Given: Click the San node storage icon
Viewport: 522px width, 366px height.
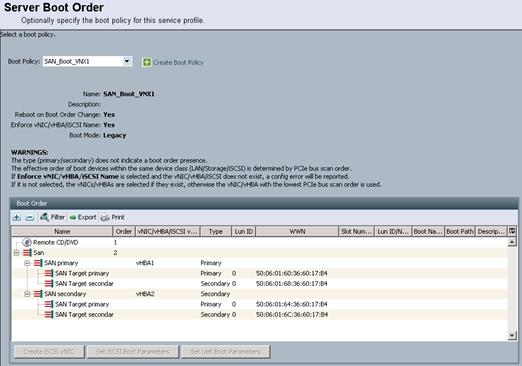Looking at the screenshot, I should [x=27, y=253].
